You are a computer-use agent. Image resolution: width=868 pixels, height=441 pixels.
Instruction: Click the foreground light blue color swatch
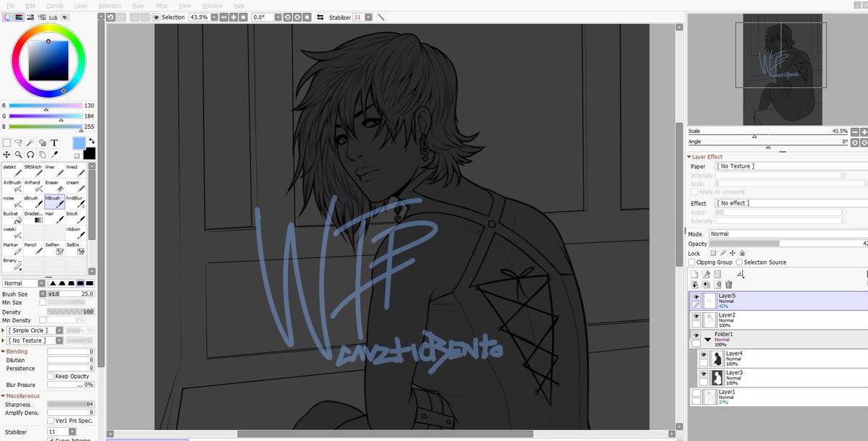click(x=79, y=144)
